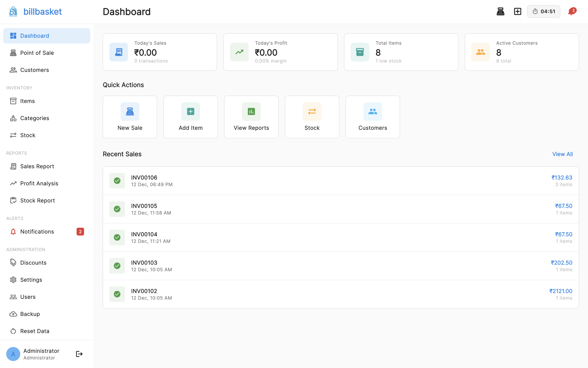588x368 pixels.
Task: Switch to Profit Analysis report
Action: click(39, 183)
